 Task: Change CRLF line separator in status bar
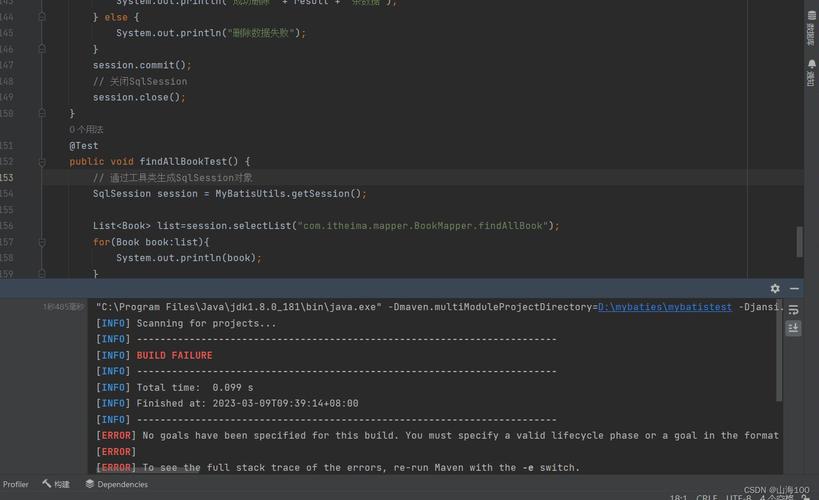[x=707, y=497]
